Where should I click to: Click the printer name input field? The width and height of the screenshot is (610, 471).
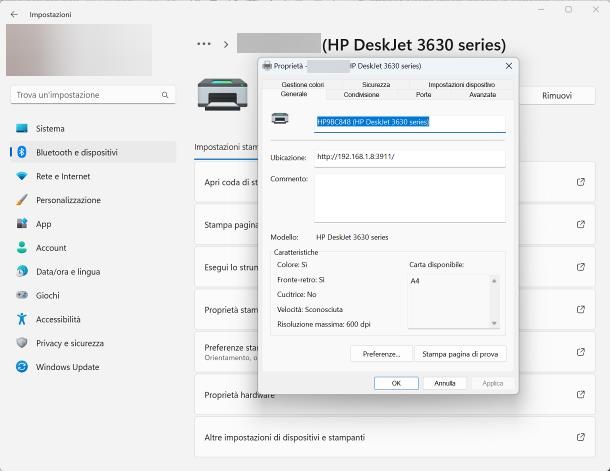point(410,123)
